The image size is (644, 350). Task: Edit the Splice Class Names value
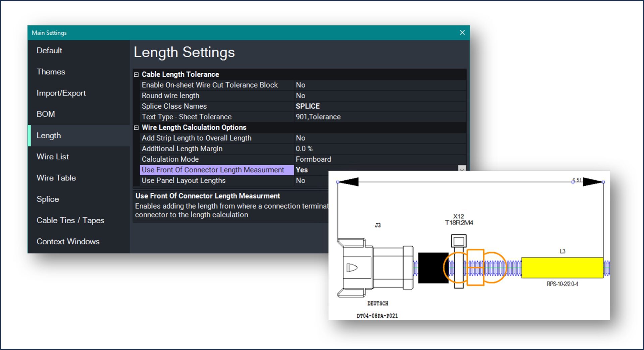point(335,106)
